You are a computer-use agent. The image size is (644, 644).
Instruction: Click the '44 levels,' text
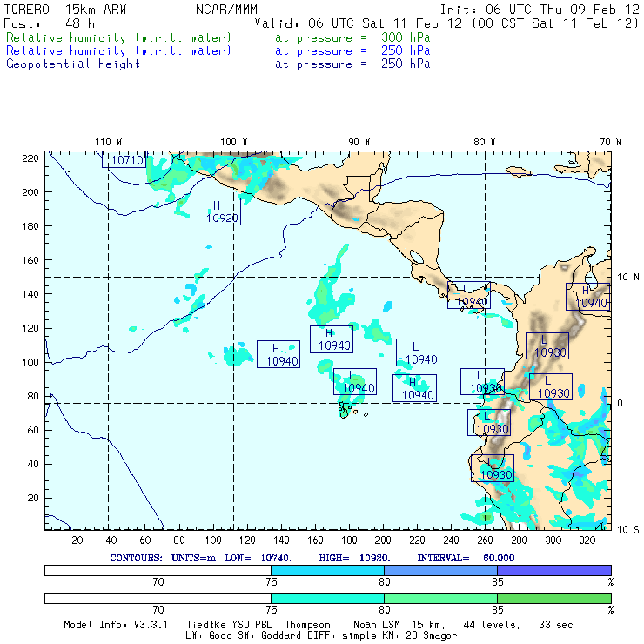492,625
